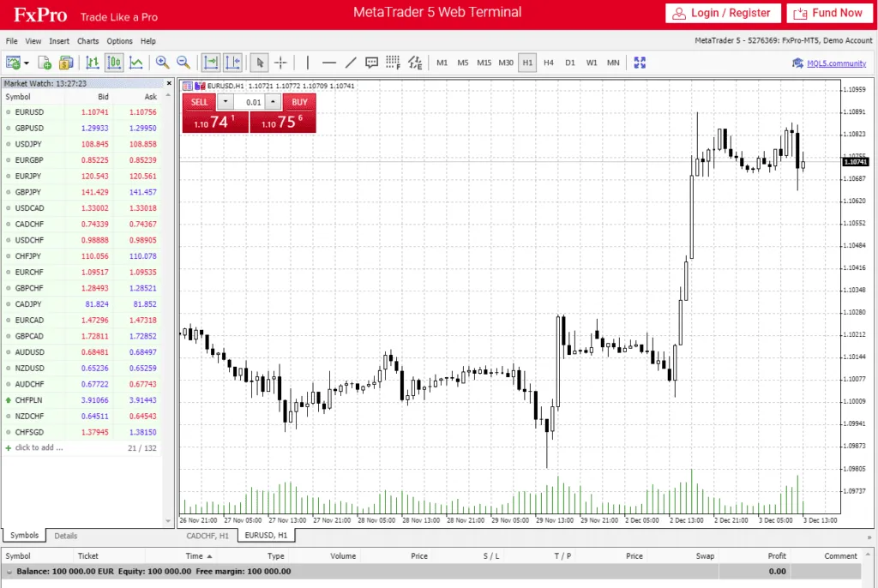
Task: Switch to CADCHF, H1 chart tab
Action: click(207, 536)
